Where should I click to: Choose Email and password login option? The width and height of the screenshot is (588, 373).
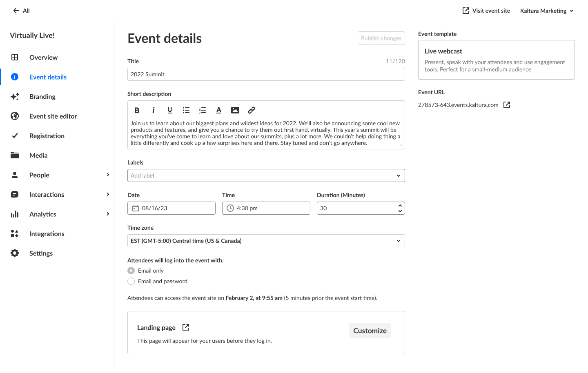[131, 281]
